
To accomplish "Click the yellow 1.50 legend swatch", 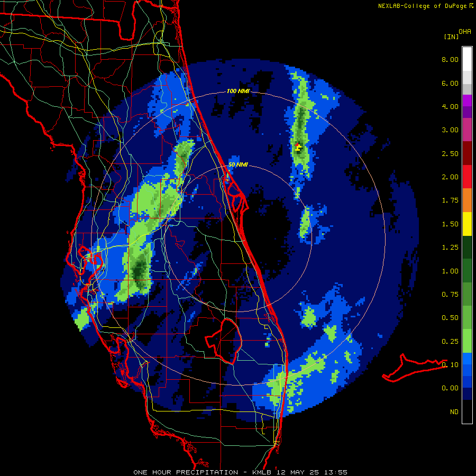I will pos(467,224).
